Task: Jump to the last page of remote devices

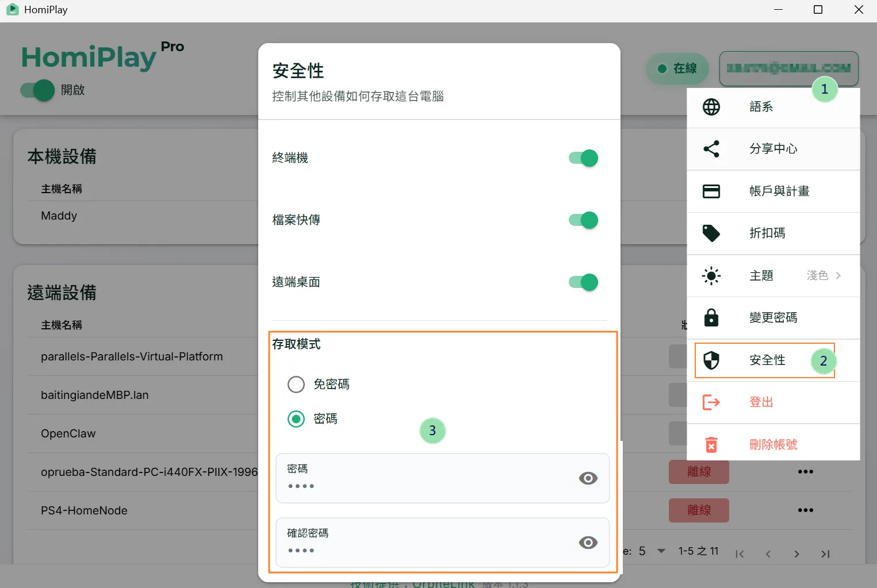Action: tap(825, 554)
